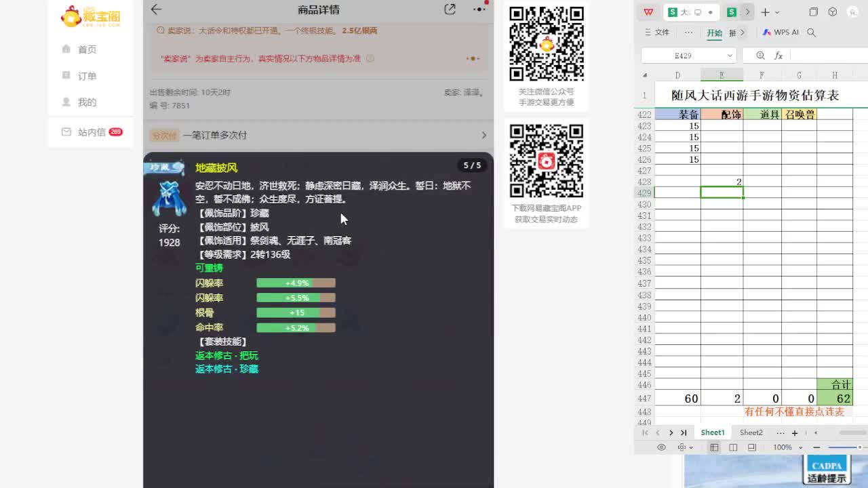
Task: Open the Name Box dropdown showing E429
Action: pos(730,55)
